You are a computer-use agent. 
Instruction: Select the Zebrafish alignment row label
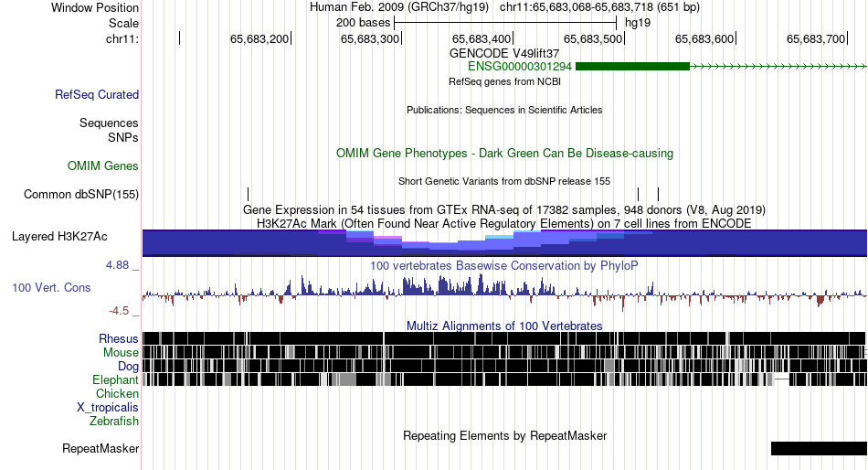pyautogui.click(x=114, y=422)
